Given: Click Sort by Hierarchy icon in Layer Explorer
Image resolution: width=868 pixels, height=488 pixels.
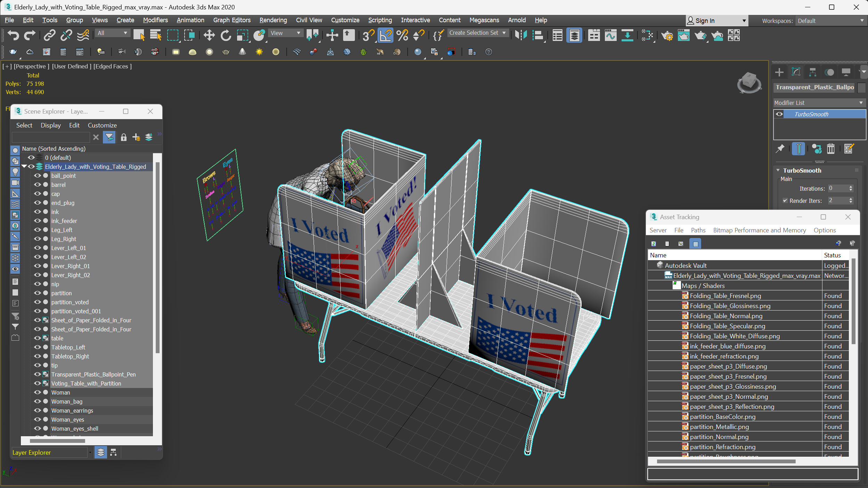Looking at the screenshot, I should click(x=113, y=452).
